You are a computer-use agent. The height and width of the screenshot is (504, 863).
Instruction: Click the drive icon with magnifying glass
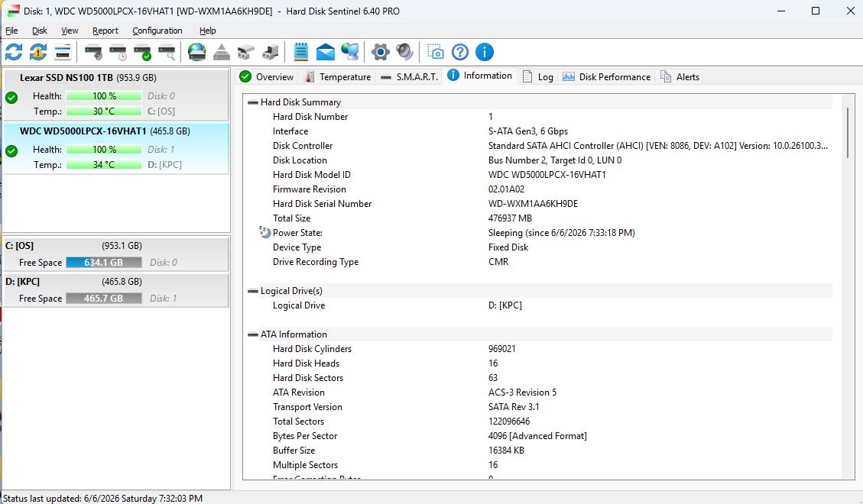(x=167, y=52)
